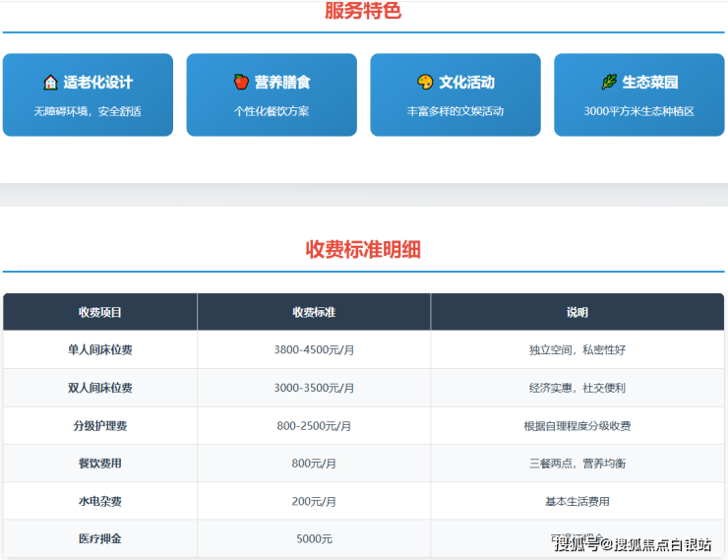Select the 说明 column header

click(577, 312)
